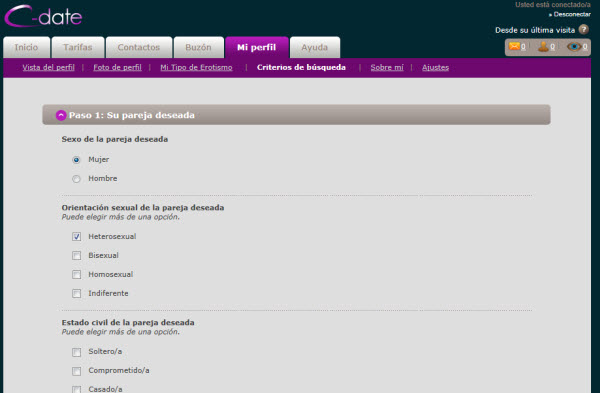Viewport: 600px width, 393px height.
Task: Select the Mi perfil tab
Action: tap(257, 47)
